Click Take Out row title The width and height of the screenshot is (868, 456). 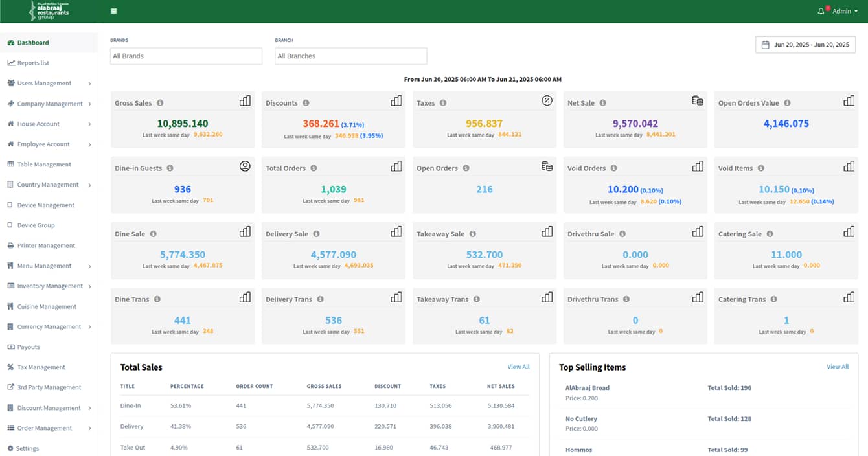click(132, 448)
